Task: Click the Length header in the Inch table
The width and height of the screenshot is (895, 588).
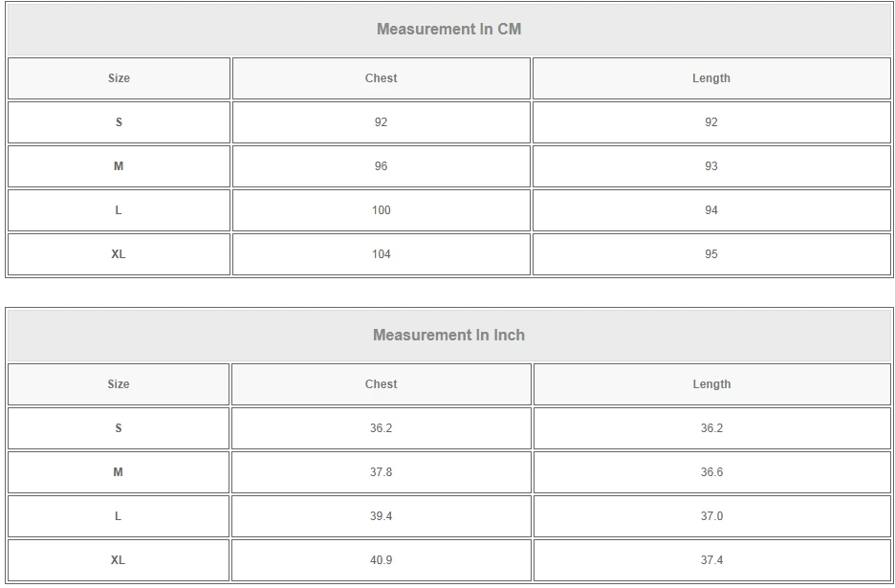Action: 711,384
